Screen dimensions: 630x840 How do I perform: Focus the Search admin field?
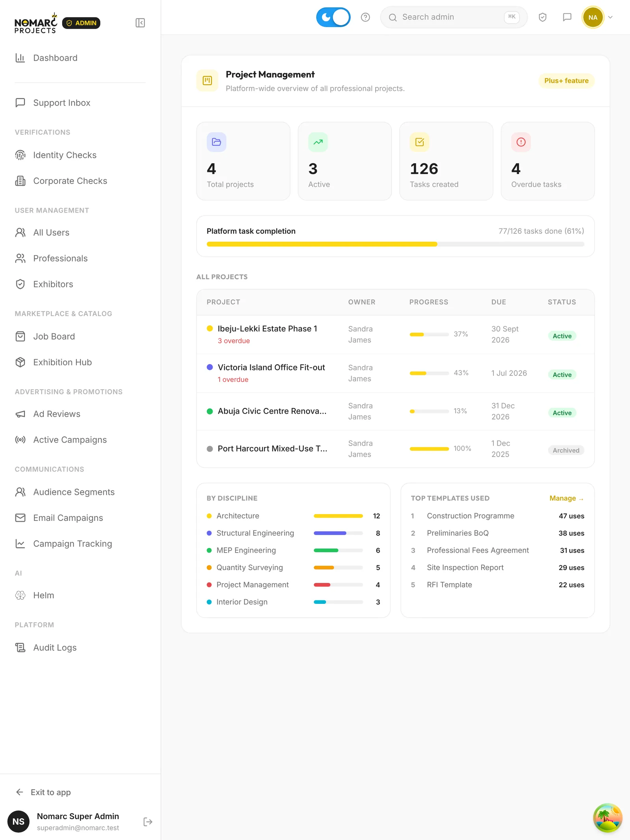(454, 17)
